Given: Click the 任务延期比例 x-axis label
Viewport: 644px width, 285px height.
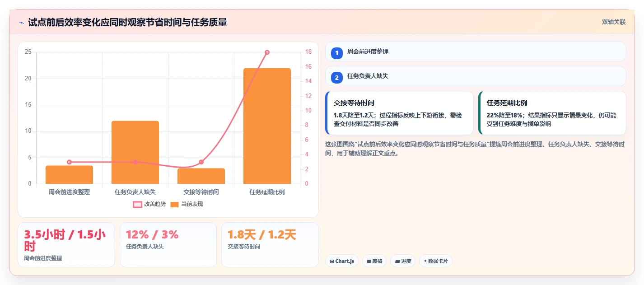Looking at the screenshot, I should click(267, 192).
